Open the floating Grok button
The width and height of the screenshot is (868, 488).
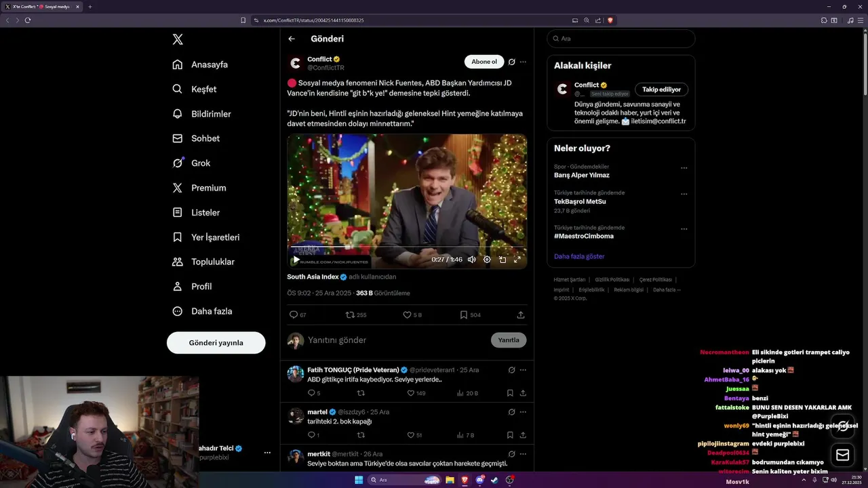tap(843, 426)
